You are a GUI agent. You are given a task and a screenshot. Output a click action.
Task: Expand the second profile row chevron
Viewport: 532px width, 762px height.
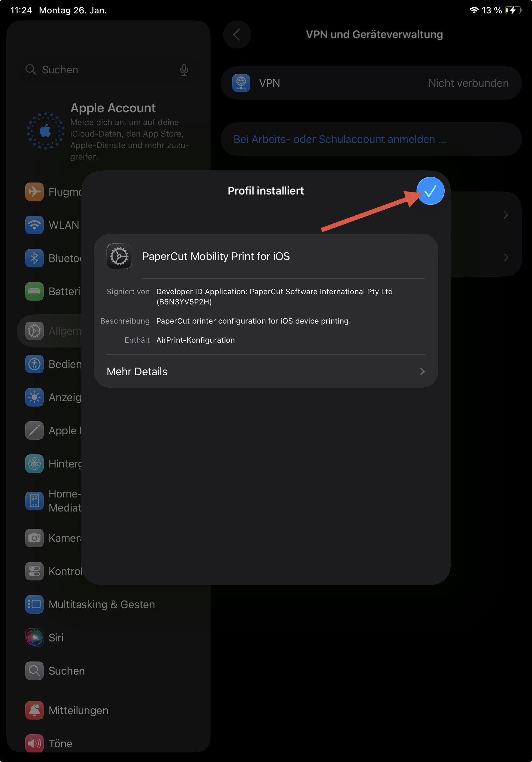(x=506, y=257)
